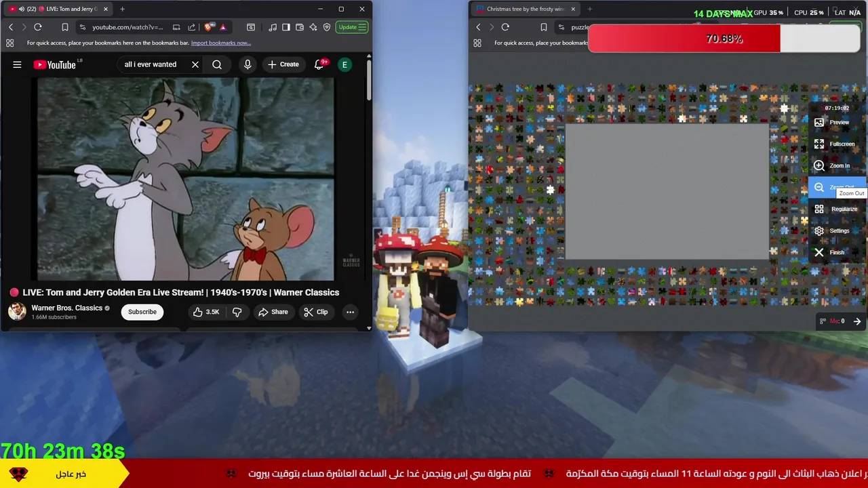Open Warner Bros. Classics channel avatar

17,312
